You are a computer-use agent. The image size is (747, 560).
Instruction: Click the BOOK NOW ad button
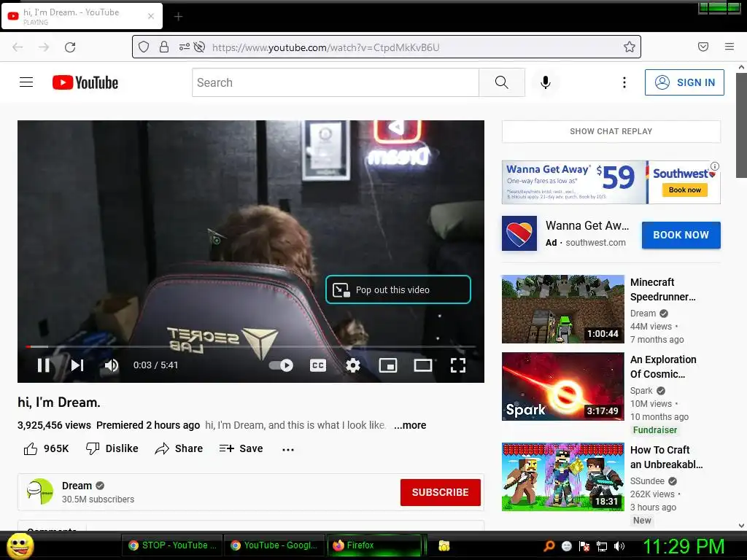click(x=681, y=235)
